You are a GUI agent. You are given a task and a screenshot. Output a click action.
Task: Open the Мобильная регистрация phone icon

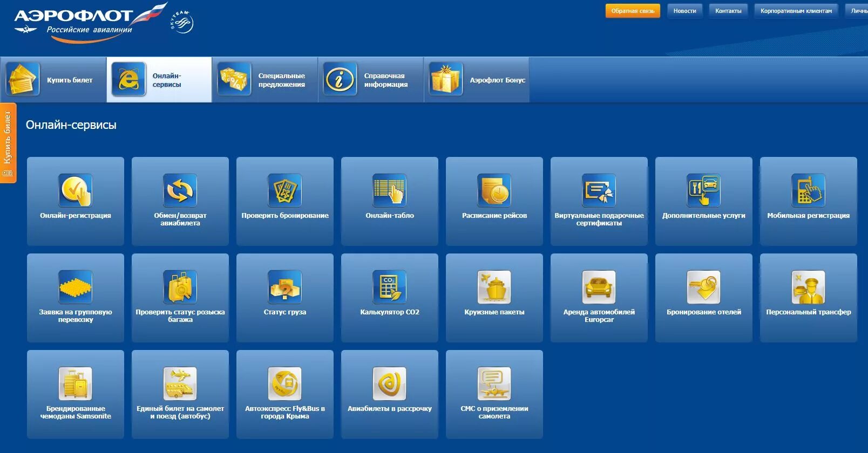tap(809, 190)
